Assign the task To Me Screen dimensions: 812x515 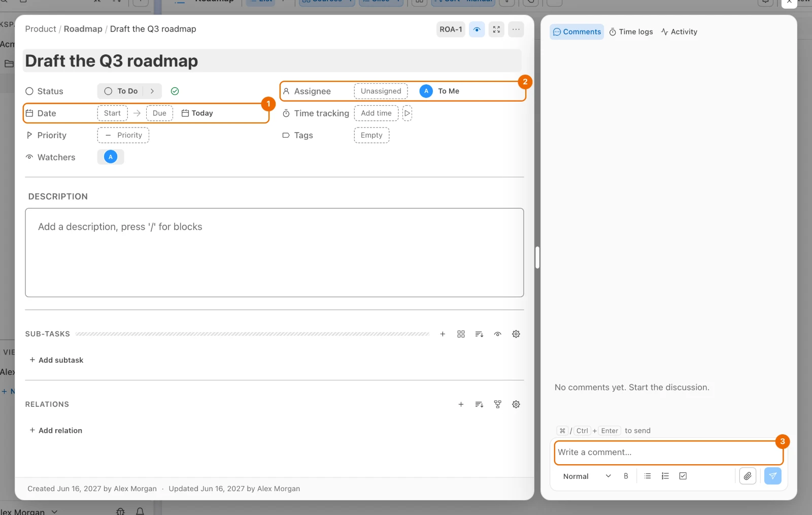coord(439,91)
